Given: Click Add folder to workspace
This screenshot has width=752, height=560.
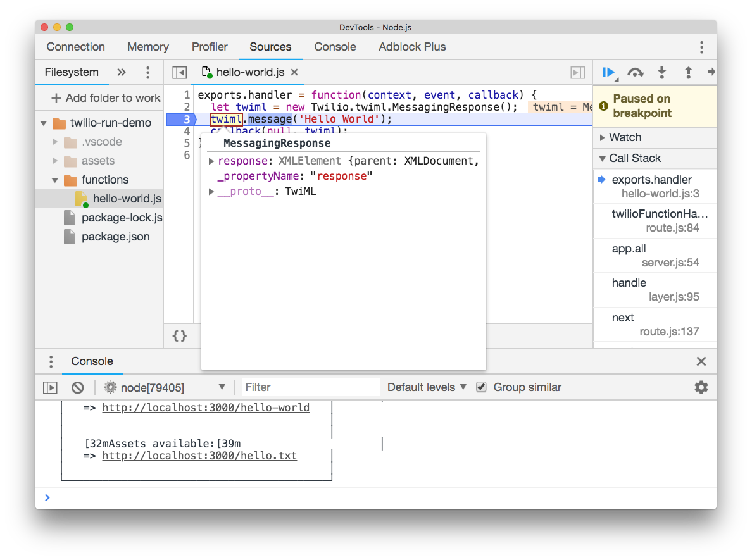Looking at the screenshot, I should point(106,98).
